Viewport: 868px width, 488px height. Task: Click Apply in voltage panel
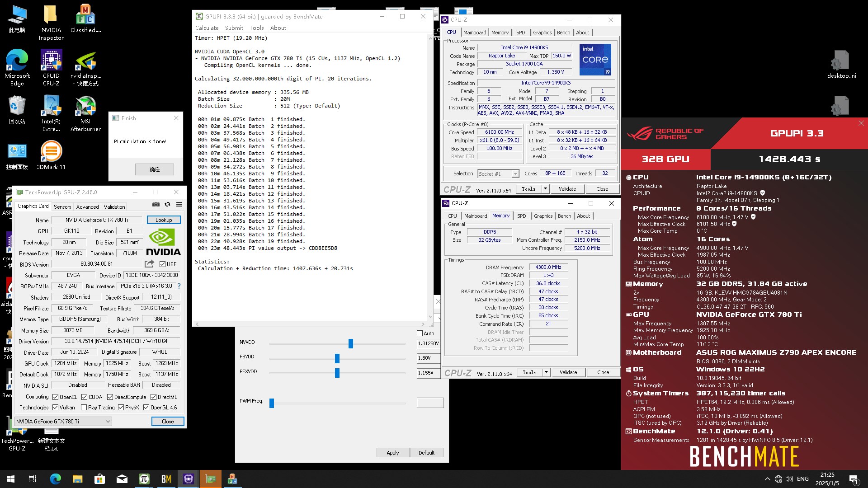(x=393, y=453)
